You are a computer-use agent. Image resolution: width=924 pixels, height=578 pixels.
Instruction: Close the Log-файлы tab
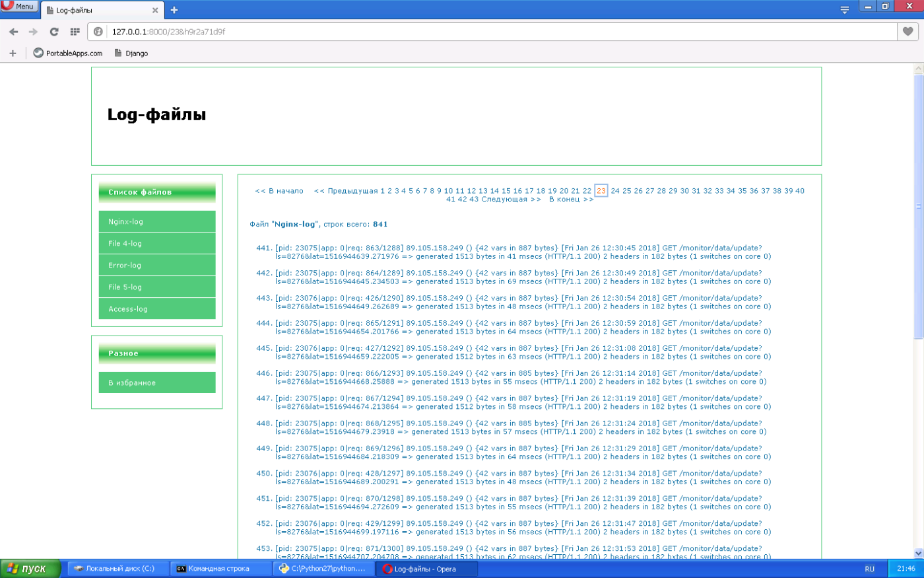click(156, 11)
